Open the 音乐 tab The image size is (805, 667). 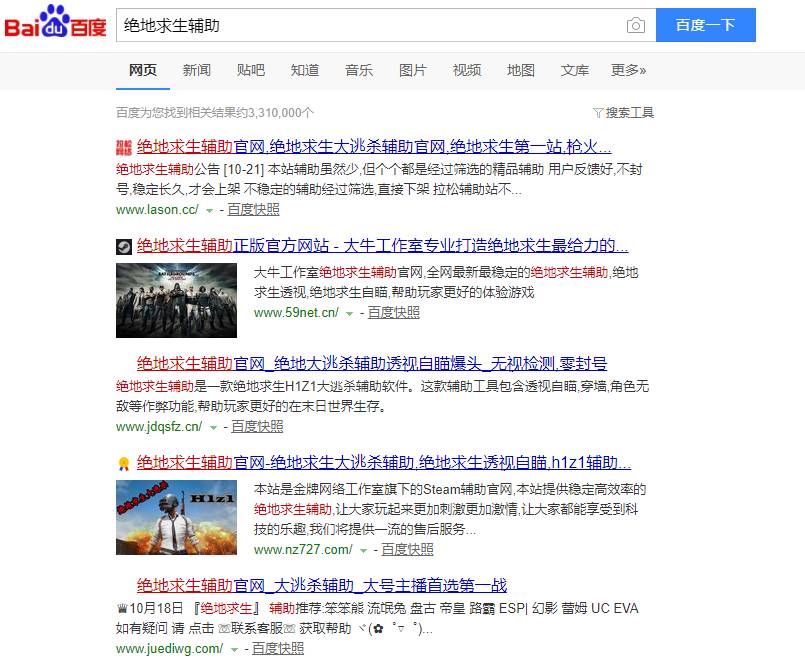(359, 70)
